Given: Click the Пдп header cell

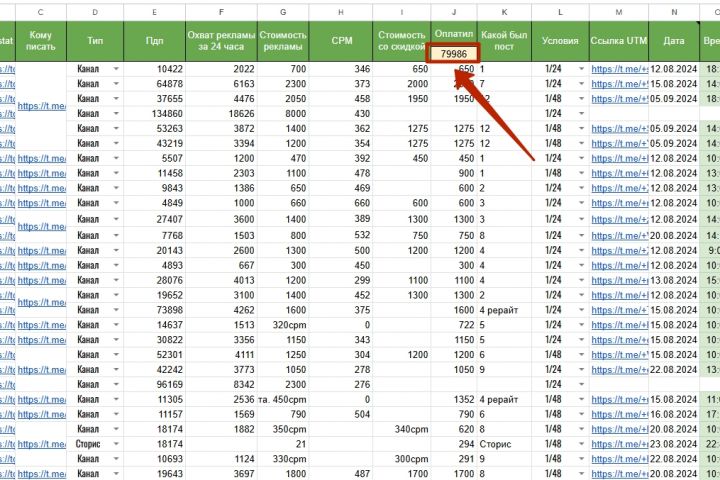Looking at the screenshot, I should pyautogui.click(x=154, y=41).
